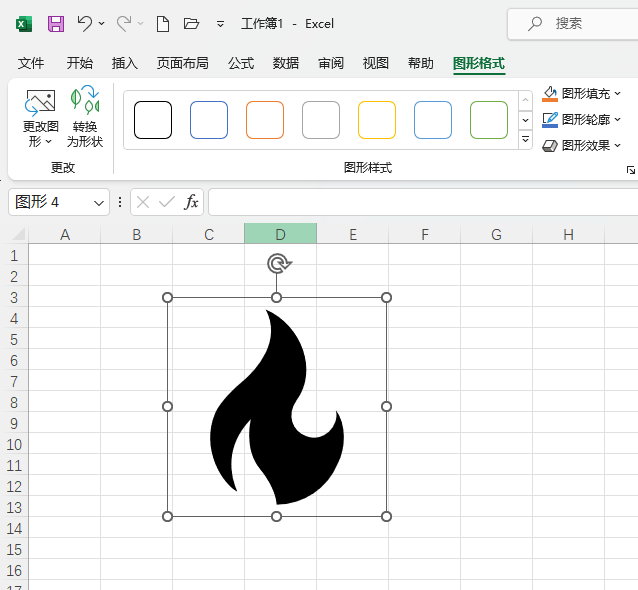
Task: Apply the green outline graphic style
Action: click(489, 120)
